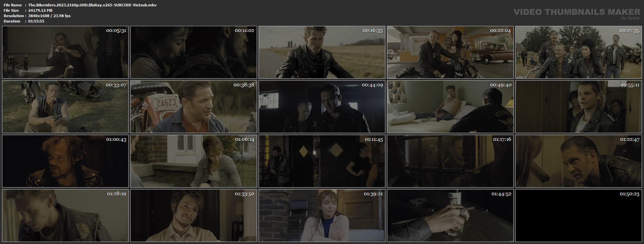Click the file name The.Bikeriders.2023 mkv text

click(92, 5)
